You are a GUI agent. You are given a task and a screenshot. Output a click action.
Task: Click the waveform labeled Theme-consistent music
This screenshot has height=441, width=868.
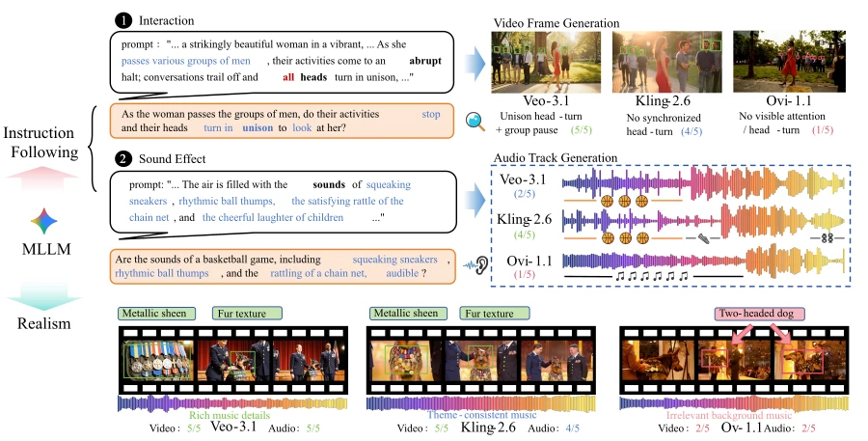point(480,403)
